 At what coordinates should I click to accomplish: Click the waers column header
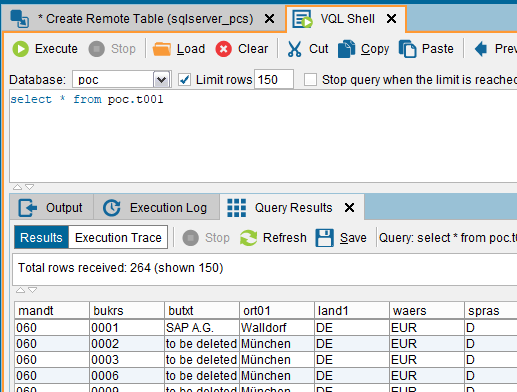click(427, 311)
